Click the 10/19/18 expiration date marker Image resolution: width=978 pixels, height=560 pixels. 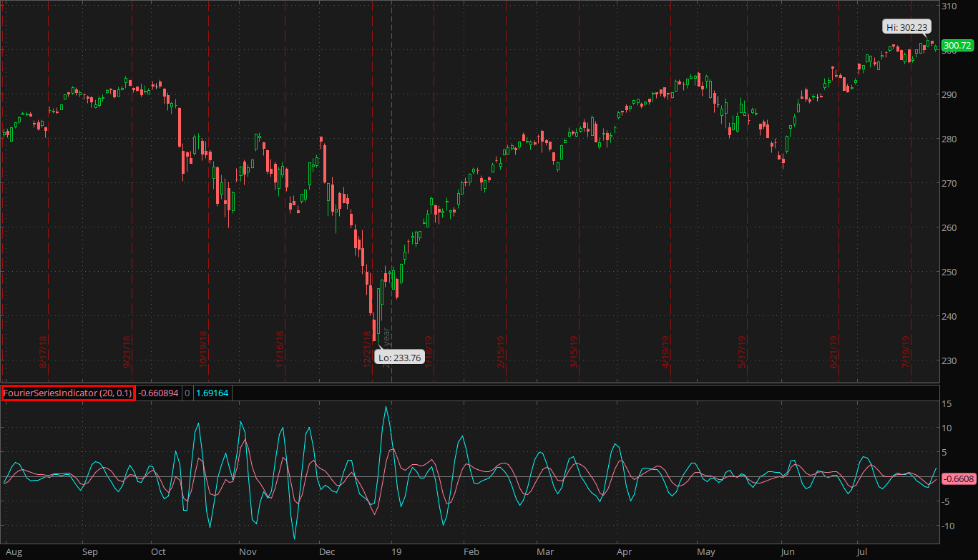pos(203,349)
